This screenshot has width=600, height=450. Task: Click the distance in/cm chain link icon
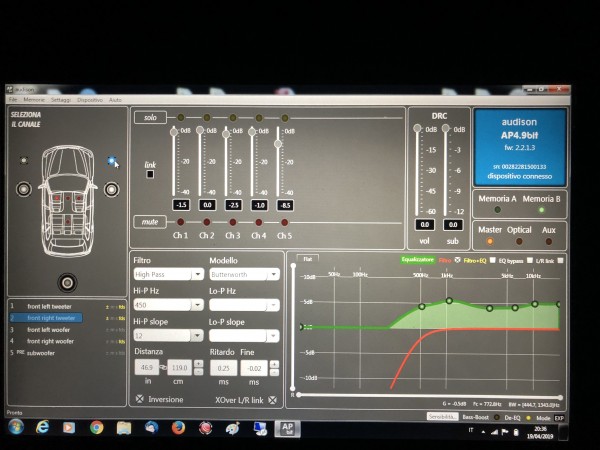point(163,367)
